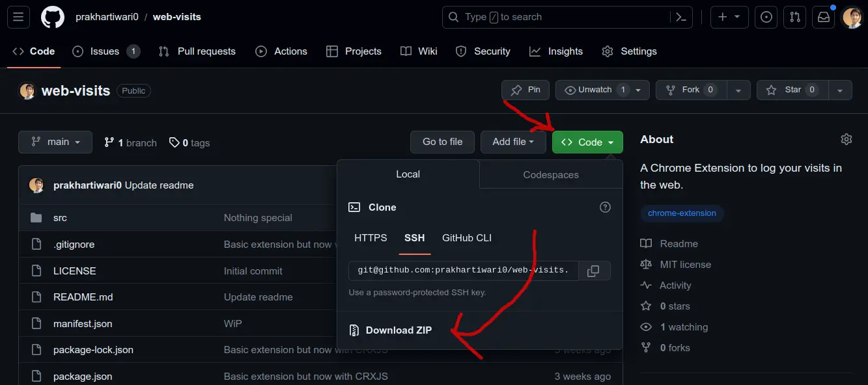
Task: Open the hamburger navigation menu
Action: tap(18, 17)
